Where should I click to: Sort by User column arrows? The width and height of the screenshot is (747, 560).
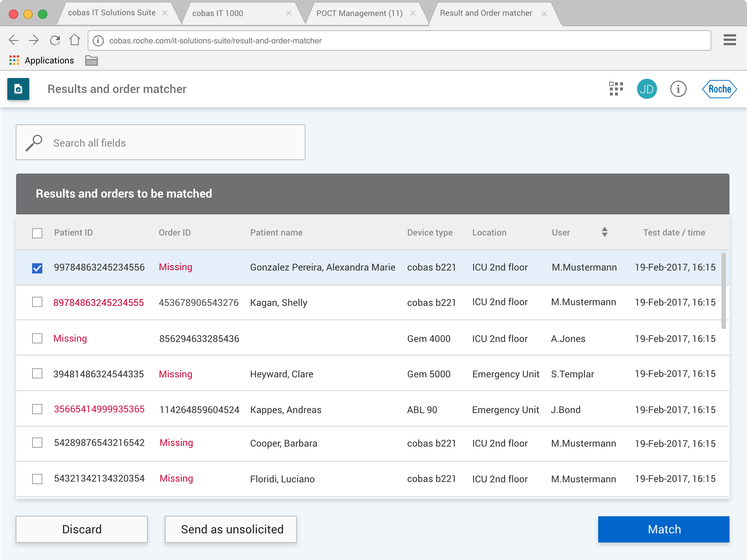click(604, 232)
